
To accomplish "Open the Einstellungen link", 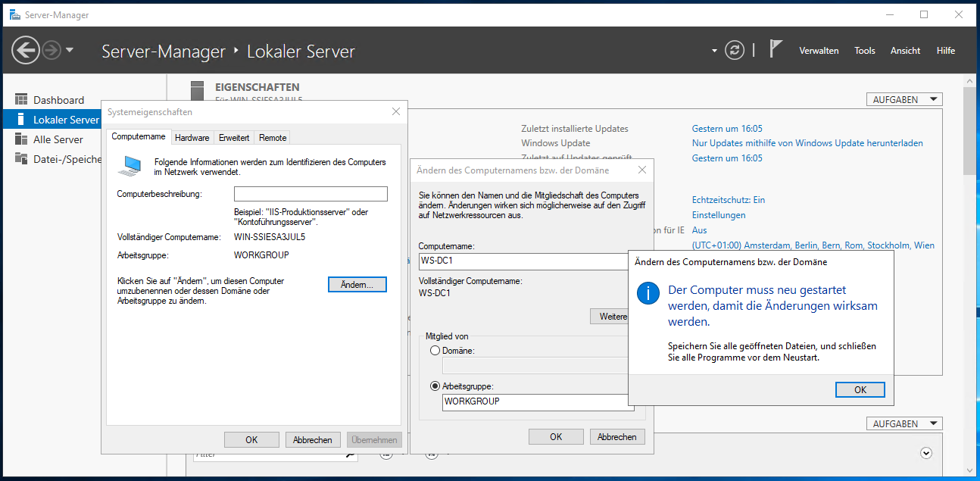I will point(719,215).
